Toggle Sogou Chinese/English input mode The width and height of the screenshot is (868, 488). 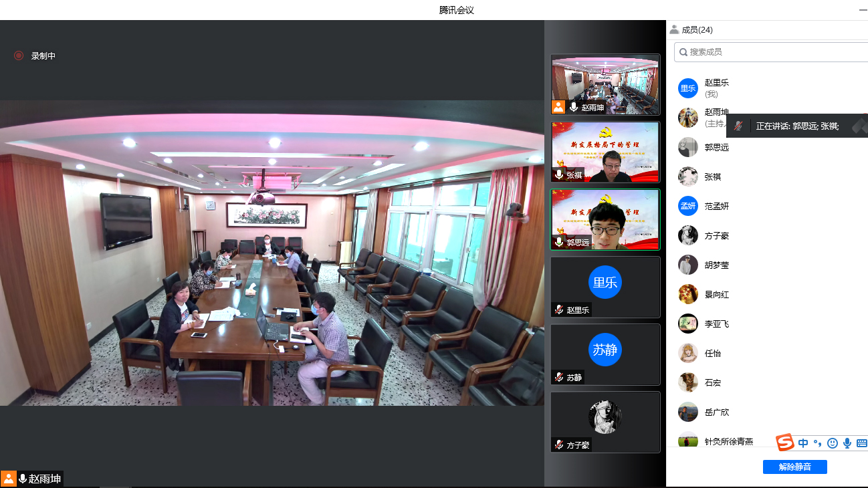pyautogui.click(x=803, y=443)
